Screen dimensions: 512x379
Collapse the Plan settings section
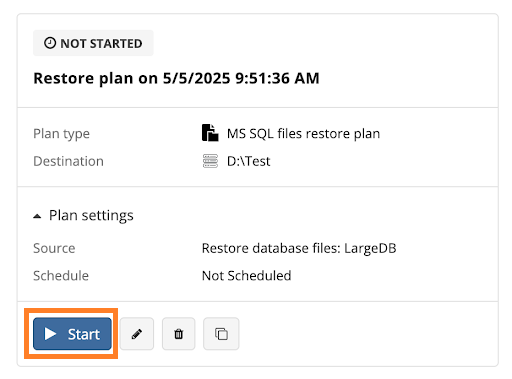pyautogui.click(x=37, y=216)
